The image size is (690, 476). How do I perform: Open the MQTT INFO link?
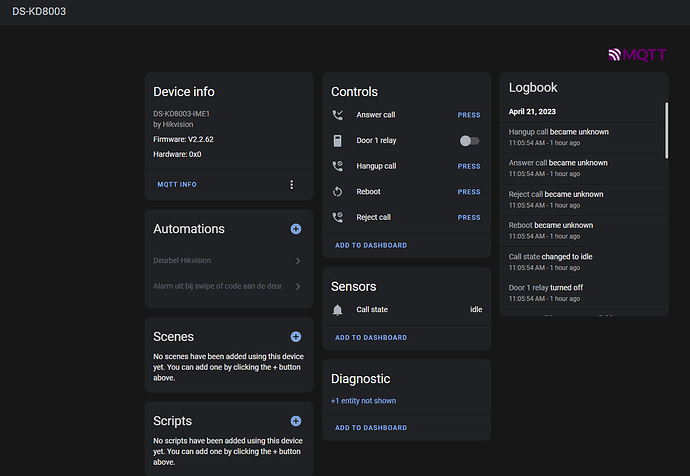[x=177, y=185]
